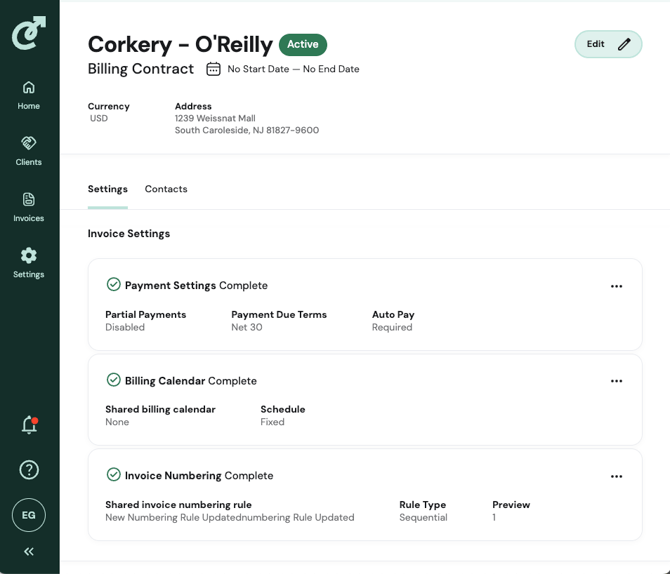Click the company logo in the sidebar
670x574 pixels.
[29, 33]
